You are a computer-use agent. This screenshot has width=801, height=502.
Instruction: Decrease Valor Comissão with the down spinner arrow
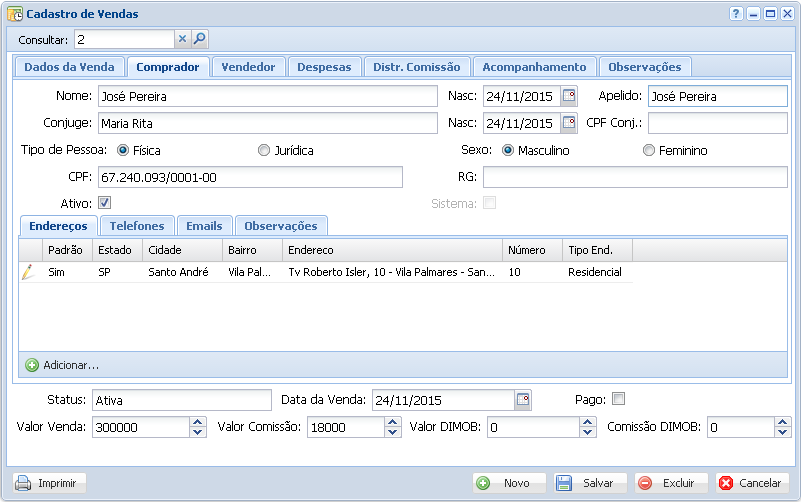(393, 433)
